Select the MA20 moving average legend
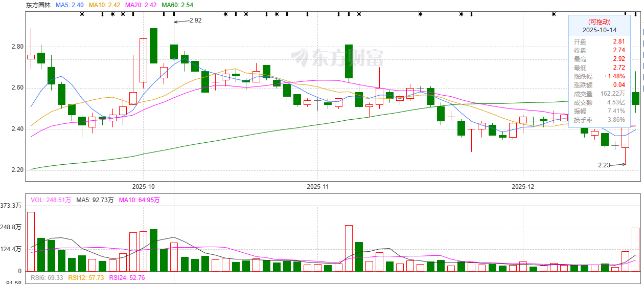Screen dimensions: 644x284 point(141,5)
